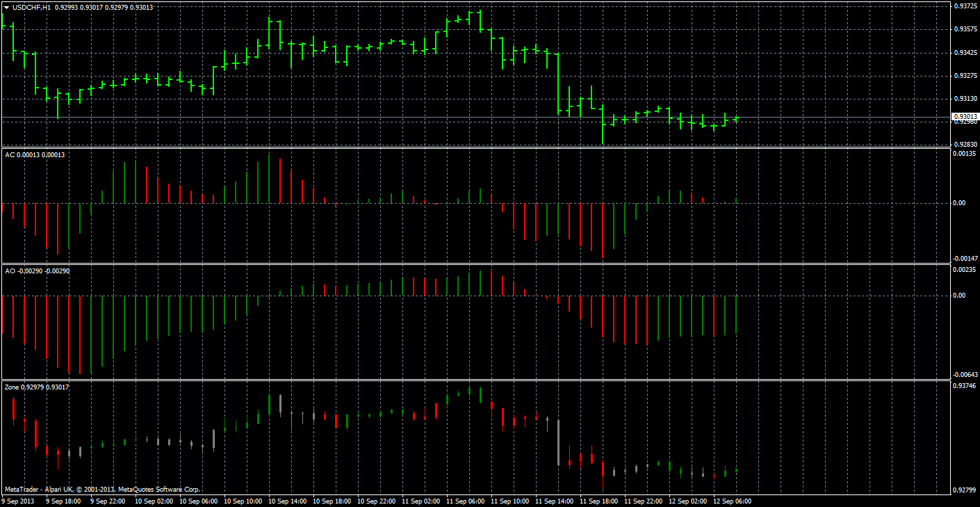Click the 0.92830 price scale value

pyautogui.click(x=965, y=145)
